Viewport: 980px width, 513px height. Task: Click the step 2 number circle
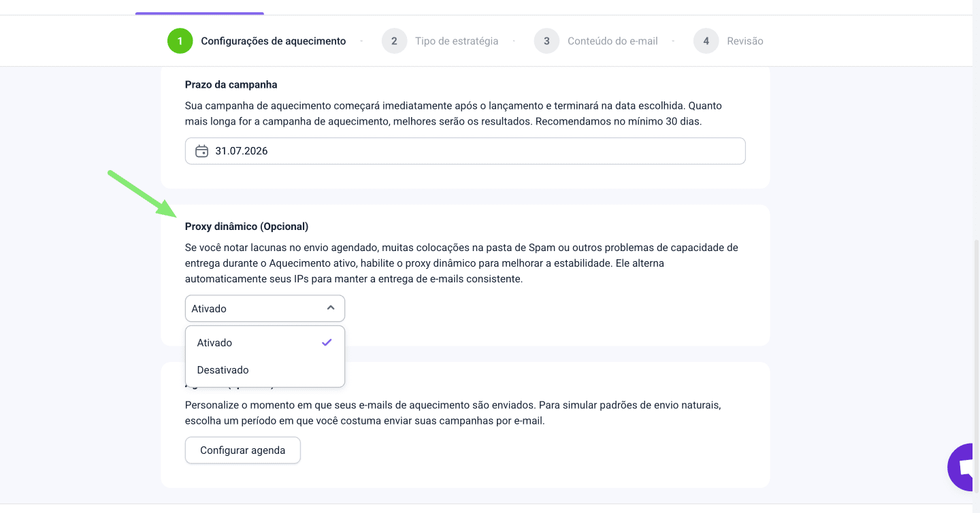[x=394, y=41]
